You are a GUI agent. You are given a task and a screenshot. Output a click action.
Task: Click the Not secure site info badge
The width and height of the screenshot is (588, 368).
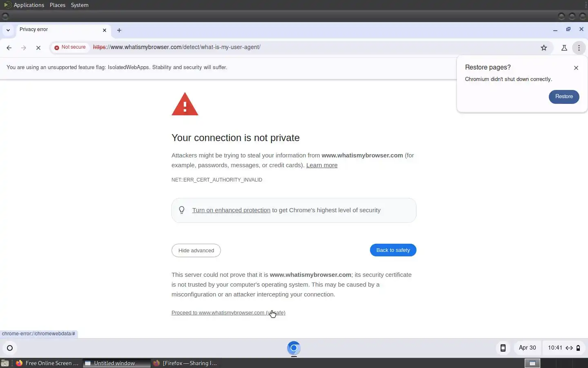click(70, 47)
